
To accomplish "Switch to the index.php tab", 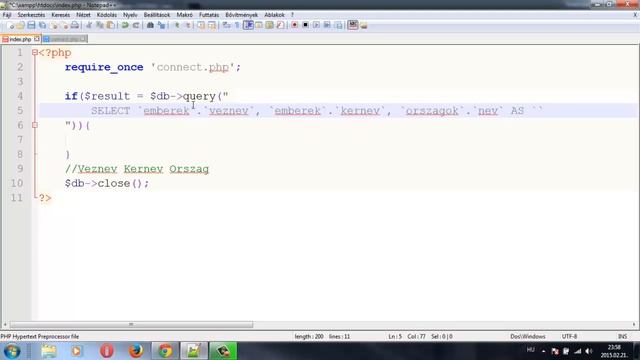I will coord(20,39).
